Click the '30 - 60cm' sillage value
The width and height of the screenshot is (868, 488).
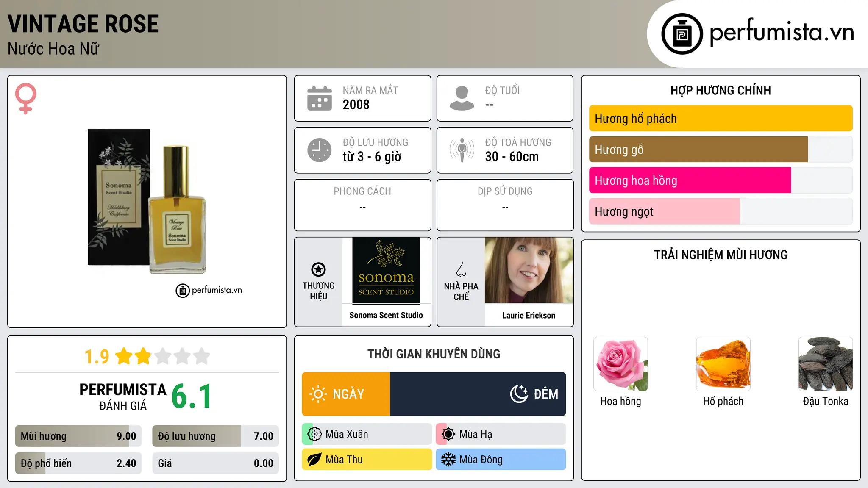pyautogui.click(x=512, y=157)
